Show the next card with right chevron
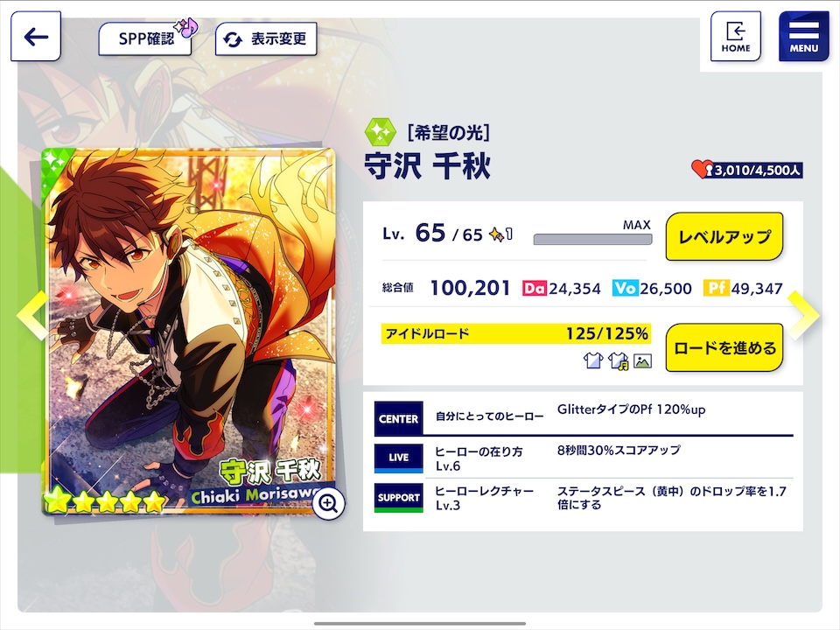Viewport: 840px width, 630px height. point(803,315)
